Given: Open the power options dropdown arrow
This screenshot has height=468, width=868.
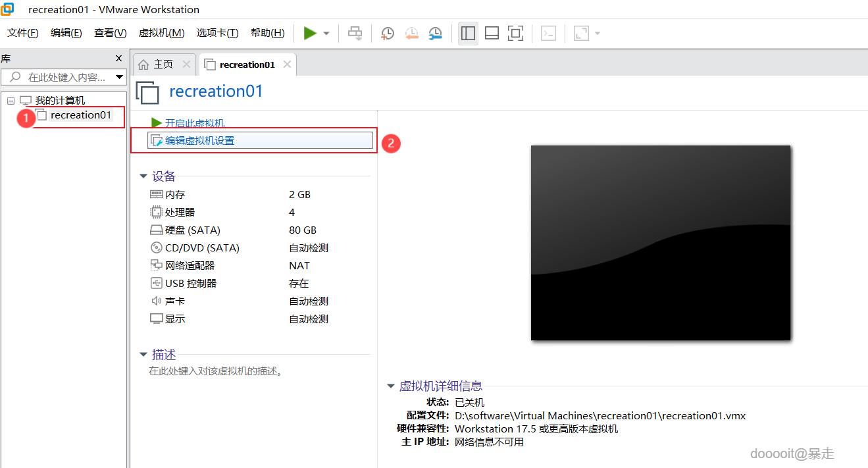Looking at the screenshot, I should (326, 33).
